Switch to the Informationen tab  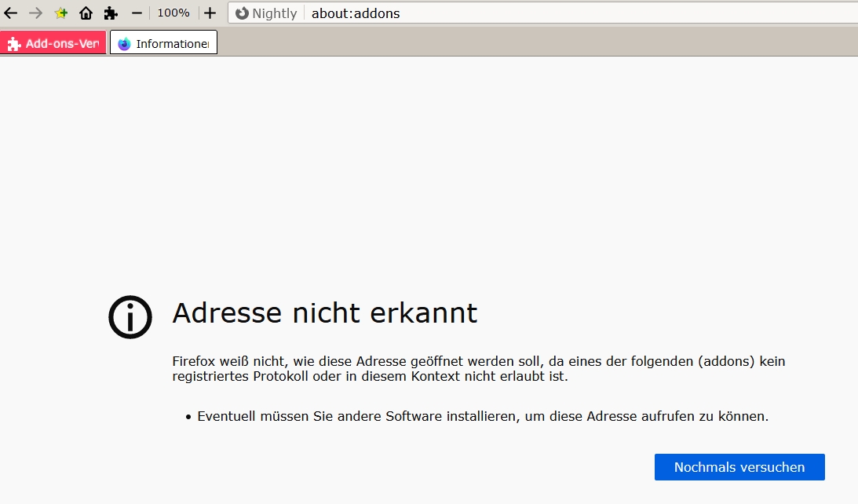(163, 43)
